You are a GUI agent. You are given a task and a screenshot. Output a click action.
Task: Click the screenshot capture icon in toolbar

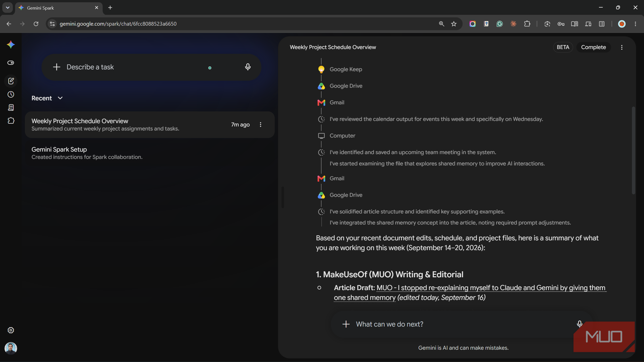tap(547, 24)
